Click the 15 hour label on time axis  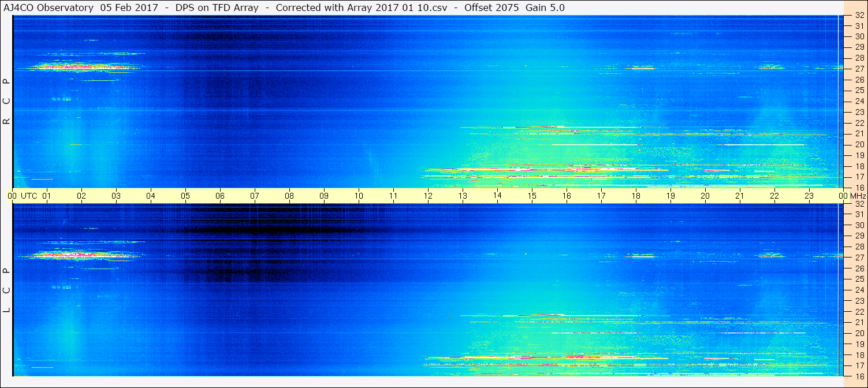coord(532,196)
